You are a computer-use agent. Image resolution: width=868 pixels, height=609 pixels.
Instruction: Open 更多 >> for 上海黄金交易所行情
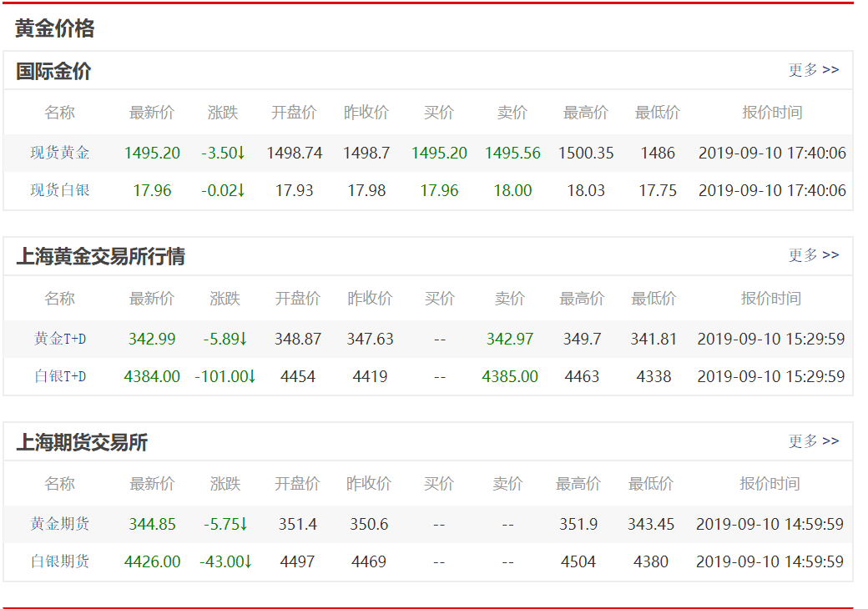[x=814, y=255]
